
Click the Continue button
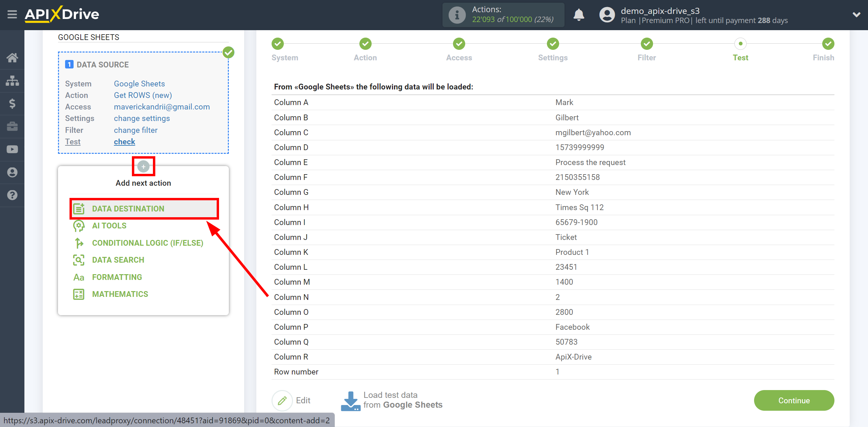pyautogui.click(x=794, y=401)
